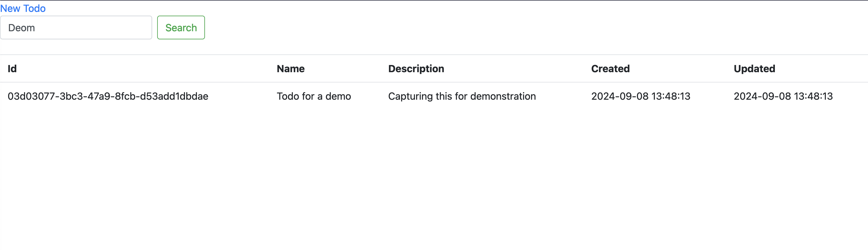Focus the search field containing Deom
Image resolution: width=868 pixels, height=250 pixels.
point(76,27)
